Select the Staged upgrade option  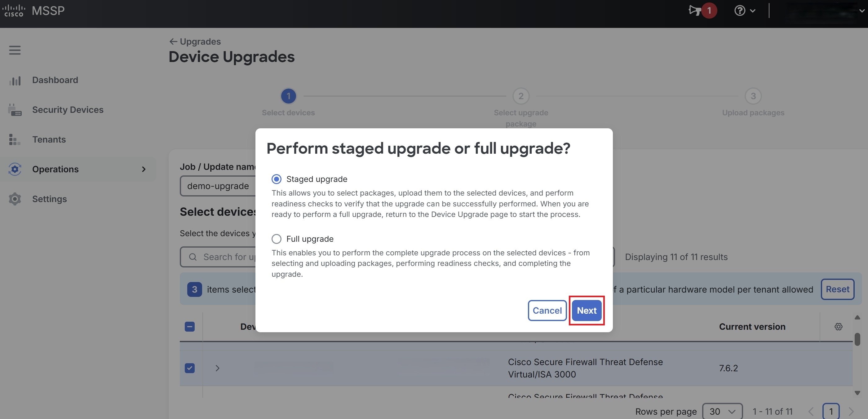[276, 179]
